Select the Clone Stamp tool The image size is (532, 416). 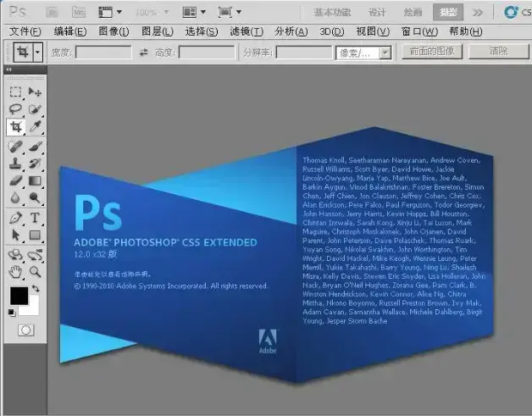click(x=15, y=164)
